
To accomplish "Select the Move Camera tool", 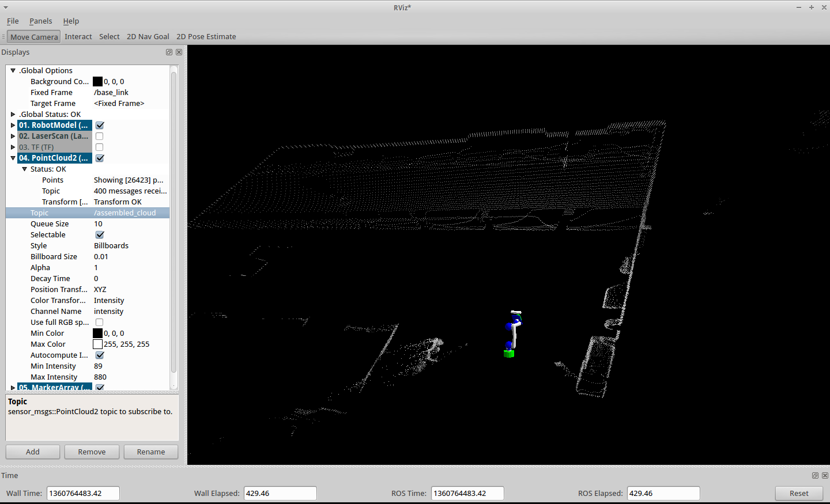I will tap(34, 36).
